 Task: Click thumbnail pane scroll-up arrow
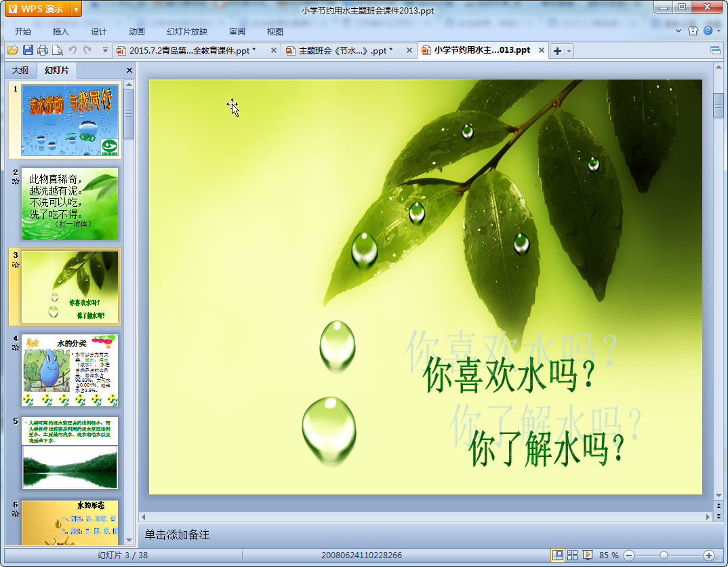click(x=129, y=85)
